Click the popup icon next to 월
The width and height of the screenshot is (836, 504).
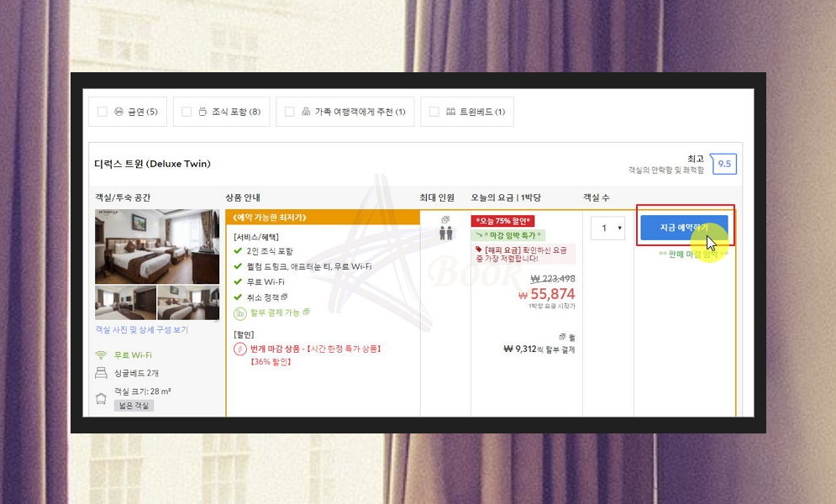(562, 337)
